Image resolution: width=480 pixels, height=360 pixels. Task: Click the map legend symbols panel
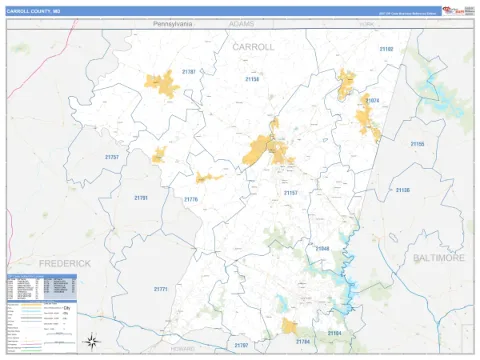point(42,327)
